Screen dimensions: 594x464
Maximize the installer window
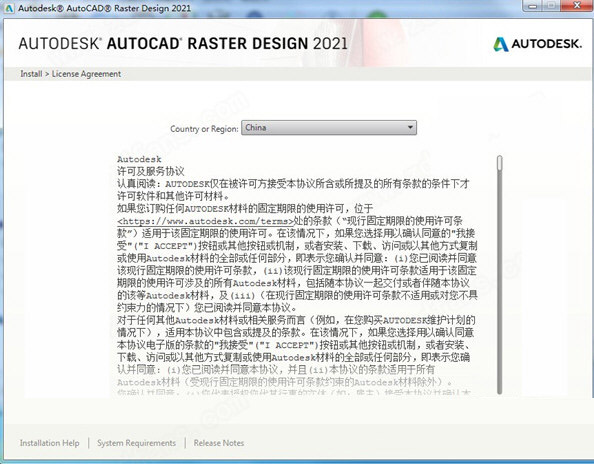click(x=552, y=6)
